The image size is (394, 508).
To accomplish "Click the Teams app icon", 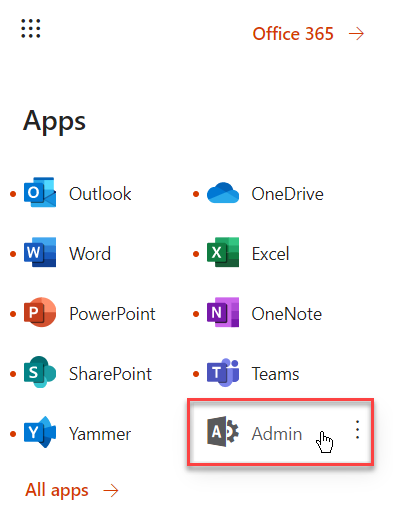I will [x=223, y=373].
